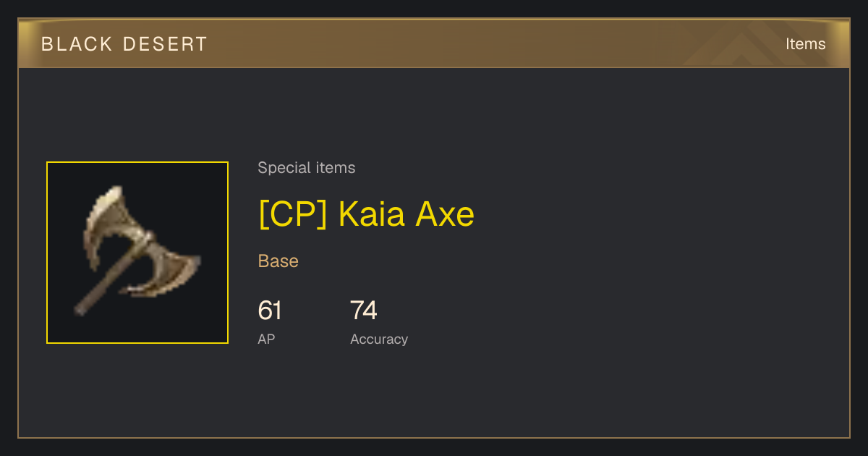
Task: Click the BLACK DESERT title
Action: point(124,43)
